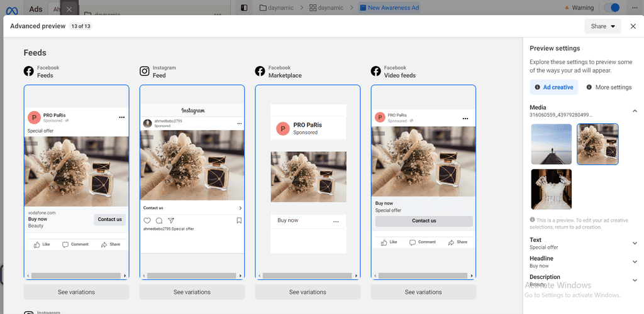The width and height of the screenshot is (644, 314).
Task: Click PRO PaRis avatar in Facebook Feeds preview
Action: (x=34, y=117)
